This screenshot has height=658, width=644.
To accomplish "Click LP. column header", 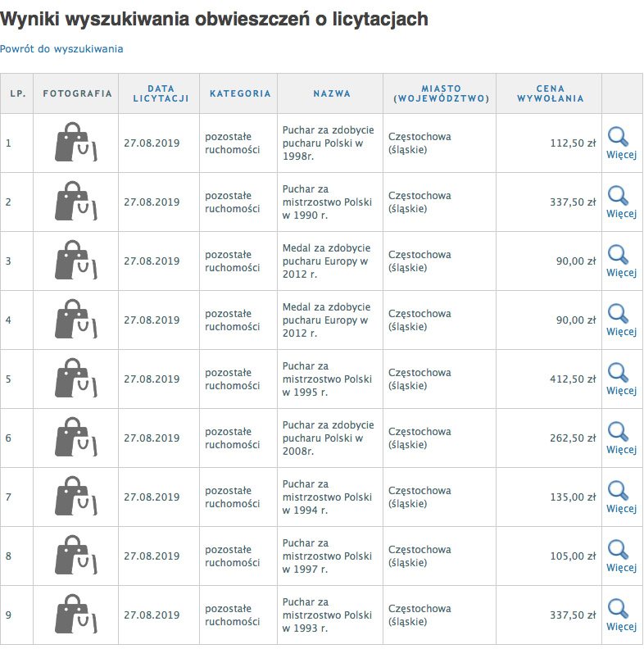I will tap(18, 93).
